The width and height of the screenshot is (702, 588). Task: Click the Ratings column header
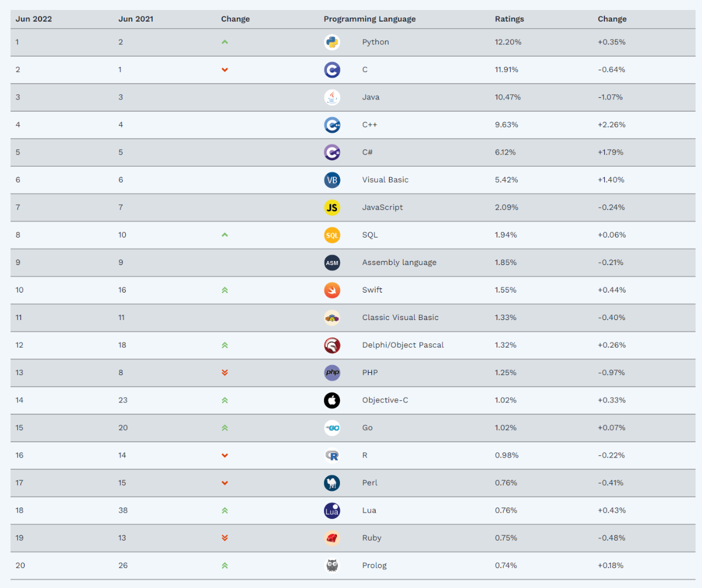[509, 19]
